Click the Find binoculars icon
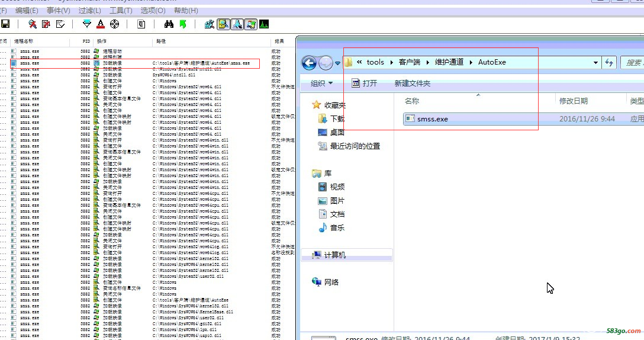This screenshot has height=340, width=644. click(x=169, y=24)
